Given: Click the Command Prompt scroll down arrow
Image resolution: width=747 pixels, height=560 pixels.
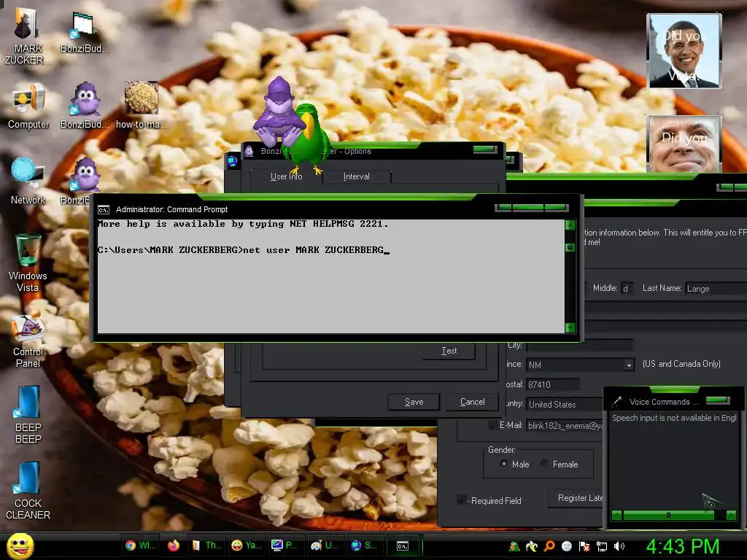Looking at the screenshot, I should (570, 327).
